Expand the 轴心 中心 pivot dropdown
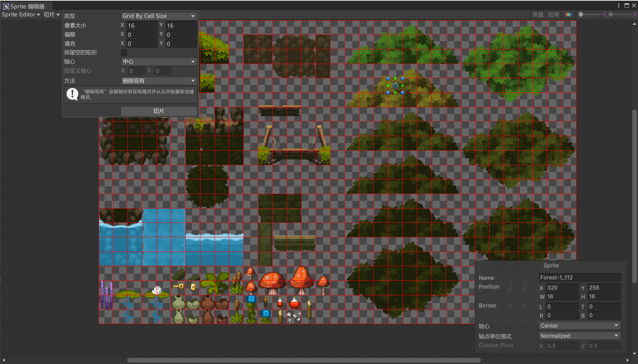The image size is (638, 364). tap(159, 62)
